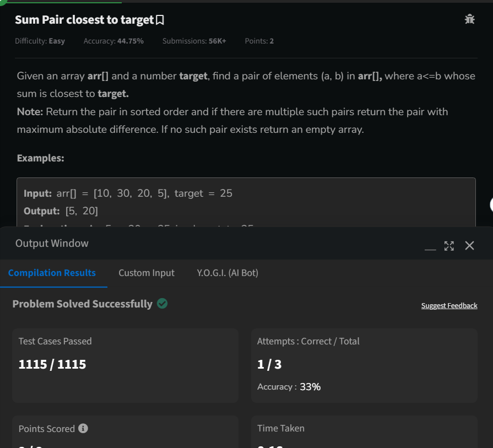Click the scroll indicator on the right edge
Viewport: 493px width, 448px height.
(x=490, y=205)
